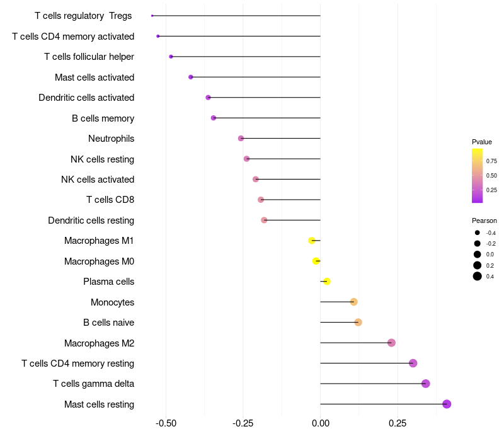Click the T cells gamma delta point
The image size is (504, 441).
[426, 384]
